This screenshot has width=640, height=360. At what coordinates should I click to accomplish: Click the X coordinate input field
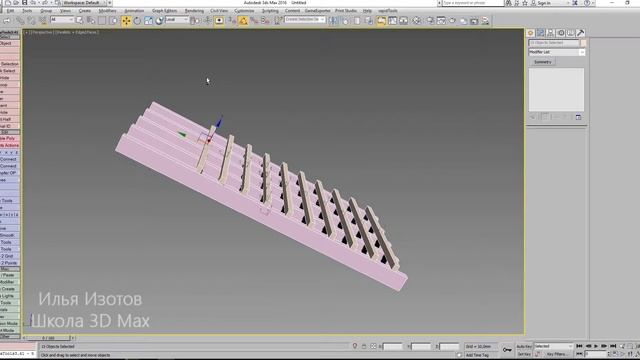click(393, 347)
